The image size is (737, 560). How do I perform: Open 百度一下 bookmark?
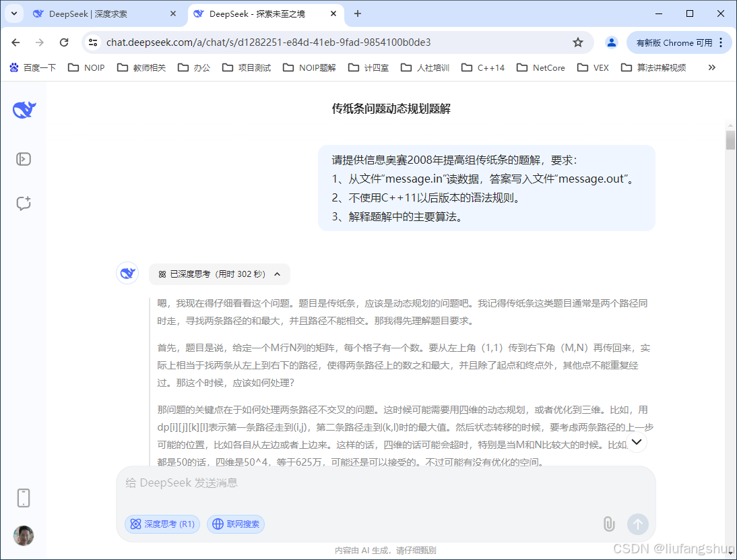(x=32, y=67)
